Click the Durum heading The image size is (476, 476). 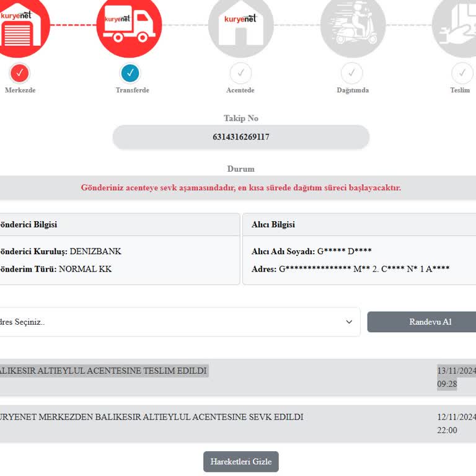(241, 169)
